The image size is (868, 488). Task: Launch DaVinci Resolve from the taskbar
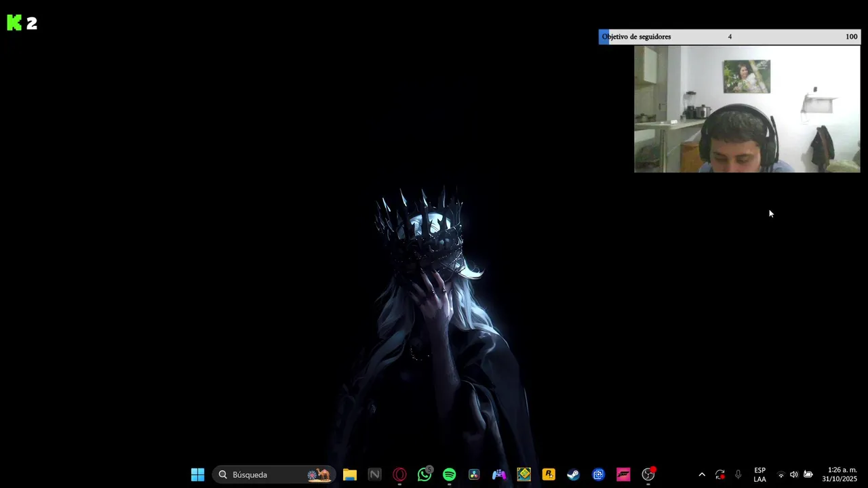click(x=474, y=474)
